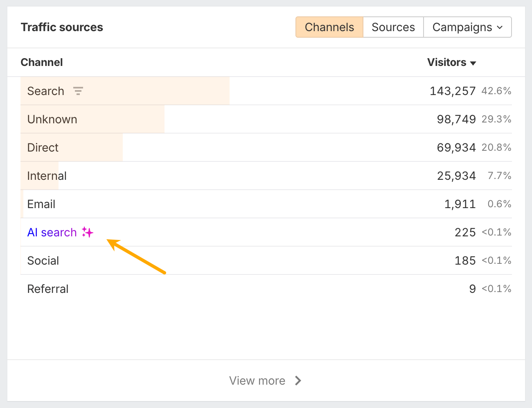Click the filter icon next to Search
Viewport: 532px width, 408px height.
click(x=78, y=91)
